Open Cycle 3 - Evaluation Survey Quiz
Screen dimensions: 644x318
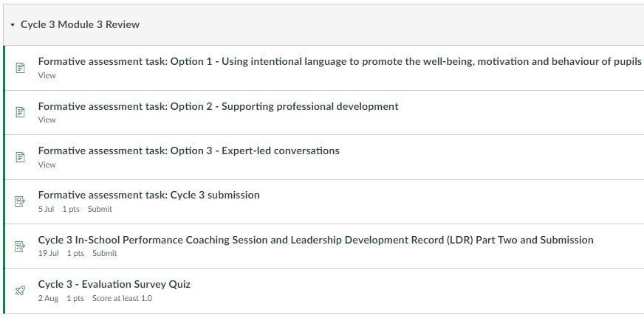114,284
